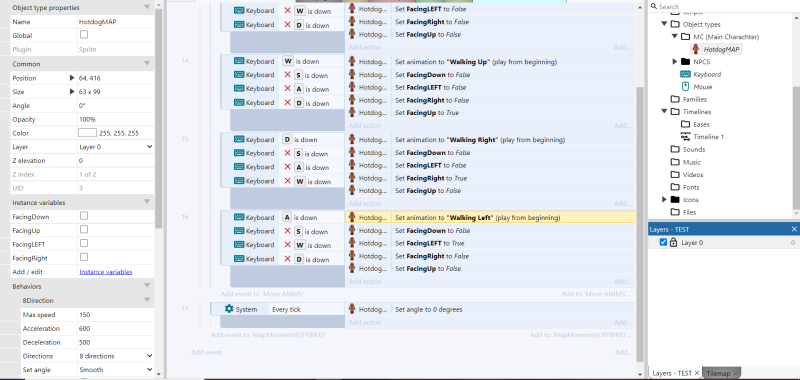Open the Set angle dropdown

[116, 370]
